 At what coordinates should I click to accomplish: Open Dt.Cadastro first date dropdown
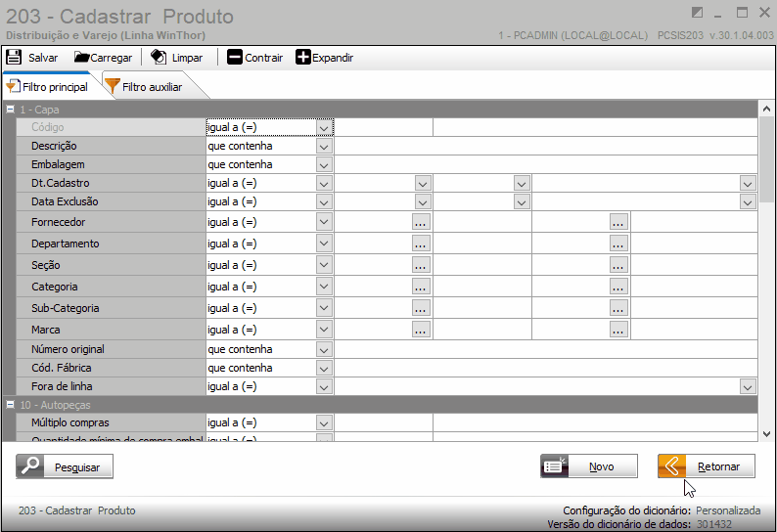pyautogui.click(x=423, y=184)
